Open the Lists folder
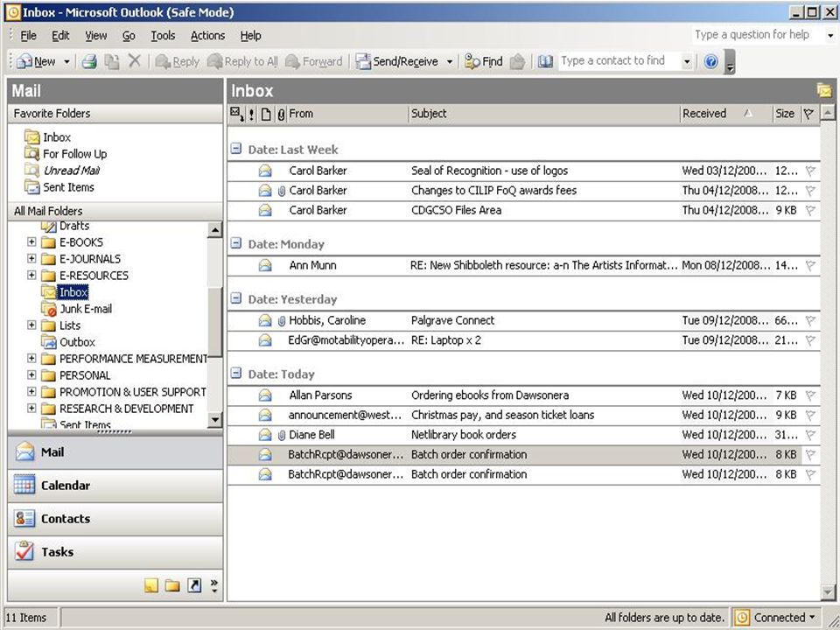Viewport: 840px width, 630px height. pyautogui.click(x=70, y=325)
